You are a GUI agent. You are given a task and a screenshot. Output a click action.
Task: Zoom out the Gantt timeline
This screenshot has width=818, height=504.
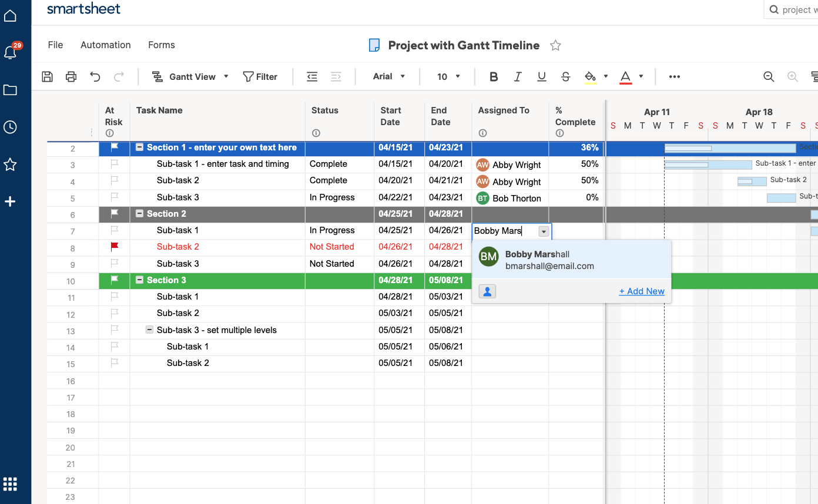coord(768,76)
